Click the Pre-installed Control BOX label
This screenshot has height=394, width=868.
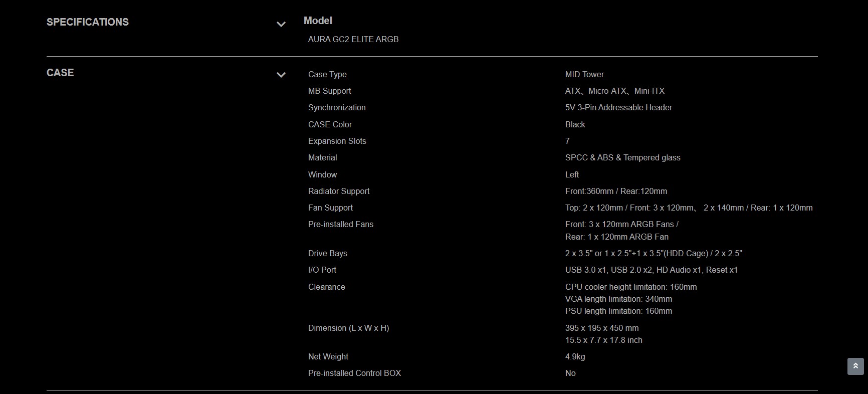click(x=354, y=373)
